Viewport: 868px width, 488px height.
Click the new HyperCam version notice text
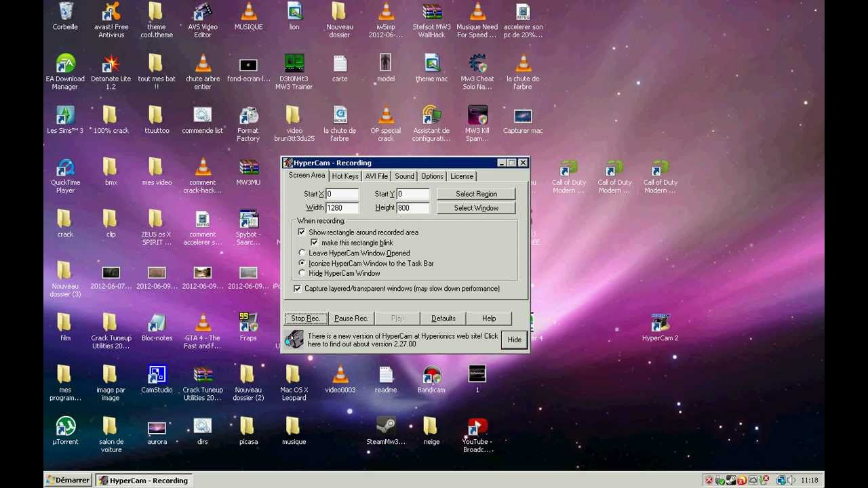[x=403, y=340]
